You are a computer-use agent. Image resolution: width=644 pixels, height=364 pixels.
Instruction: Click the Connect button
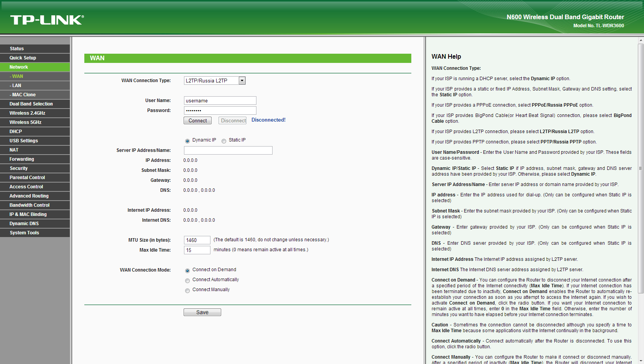pyautogui.click(x=197, y=120)
